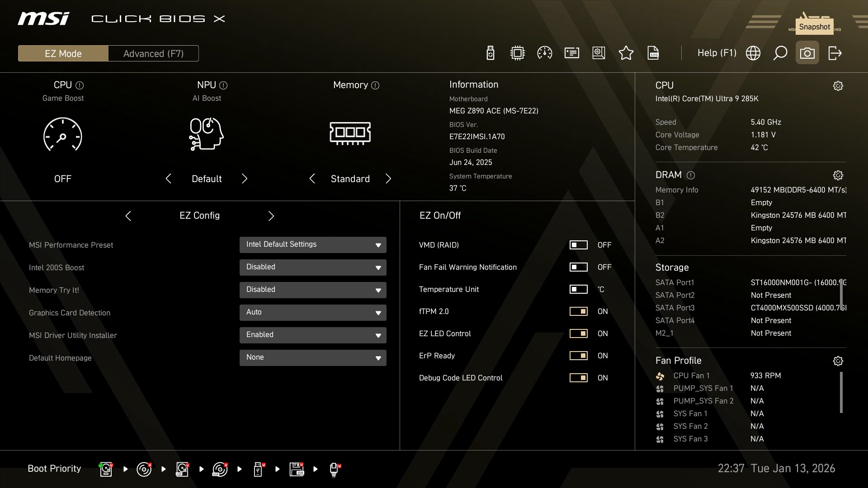Screen dimensions: 868x488
Task: Toggle VMD (RAID) switch
Action: click(578, 245)
